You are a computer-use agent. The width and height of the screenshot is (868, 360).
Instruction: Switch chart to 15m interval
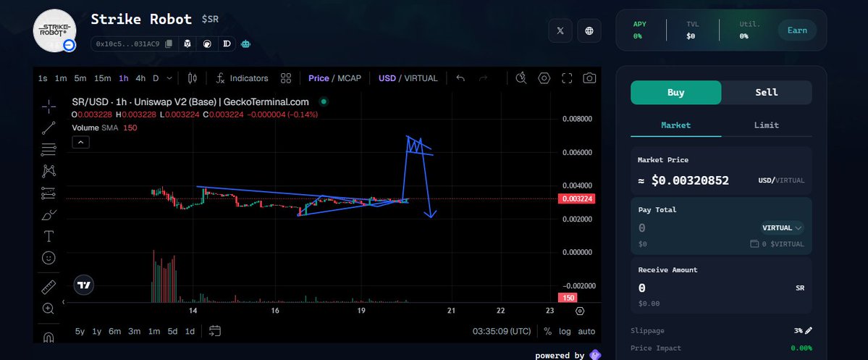[102, 78]
